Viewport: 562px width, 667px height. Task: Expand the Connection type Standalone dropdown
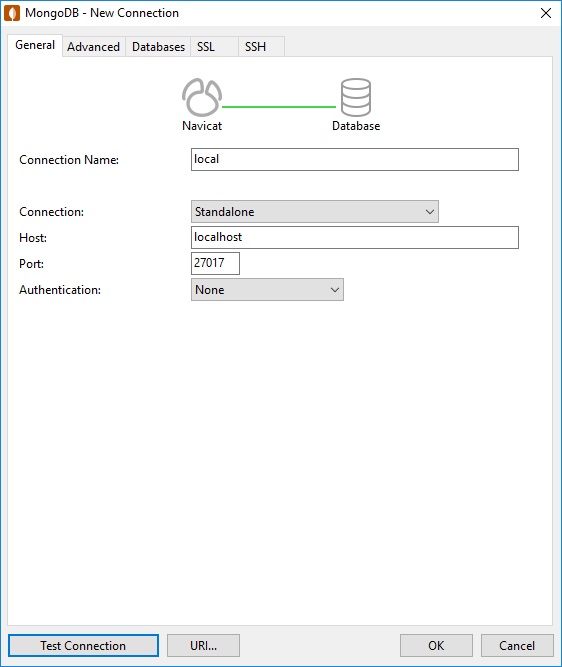coord(315,211)
